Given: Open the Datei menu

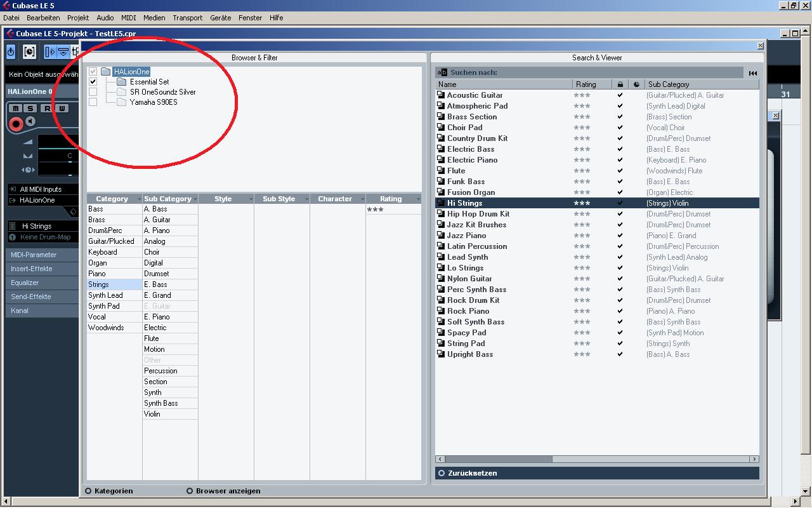Looking at the screenshot, I should click(x=11, y=18).
